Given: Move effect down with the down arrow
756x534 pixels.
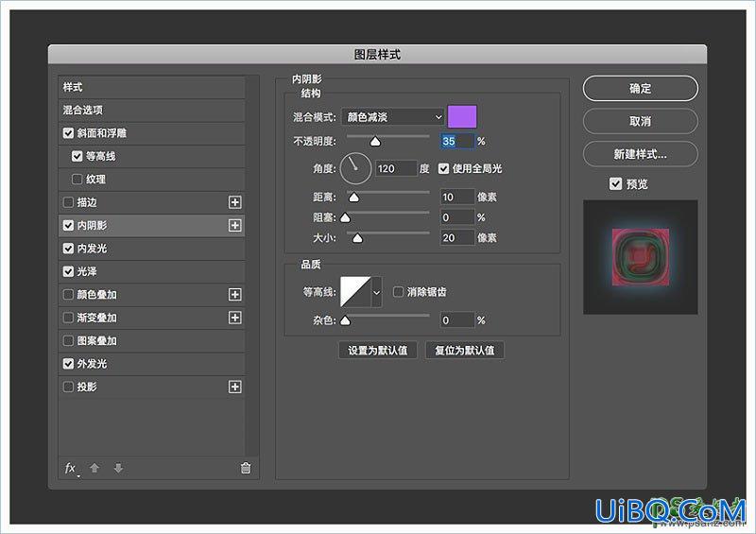Looking at the screenshot, I should [118, 468].
